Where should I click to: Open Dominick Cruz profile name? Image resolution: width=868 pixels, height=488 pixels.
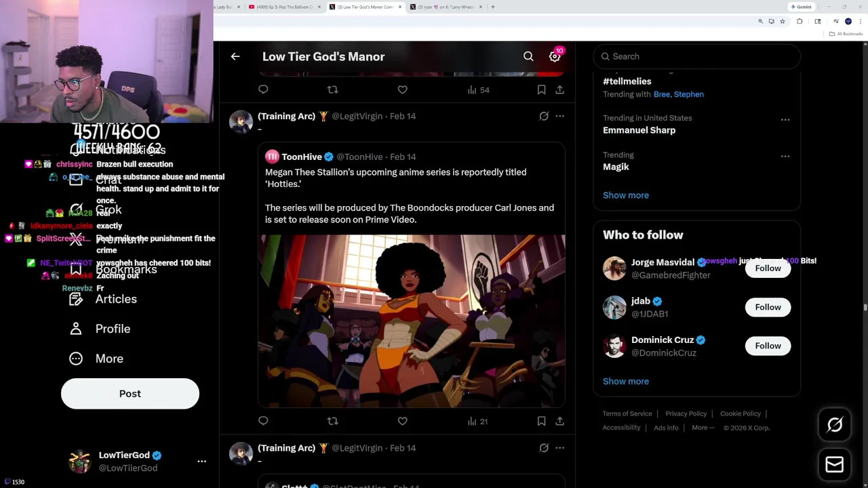pos(663,340)
